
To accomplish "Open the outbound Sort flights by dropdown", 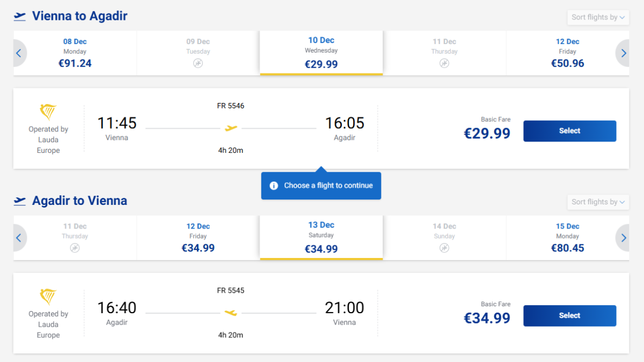I will click(x=598, y=17).
